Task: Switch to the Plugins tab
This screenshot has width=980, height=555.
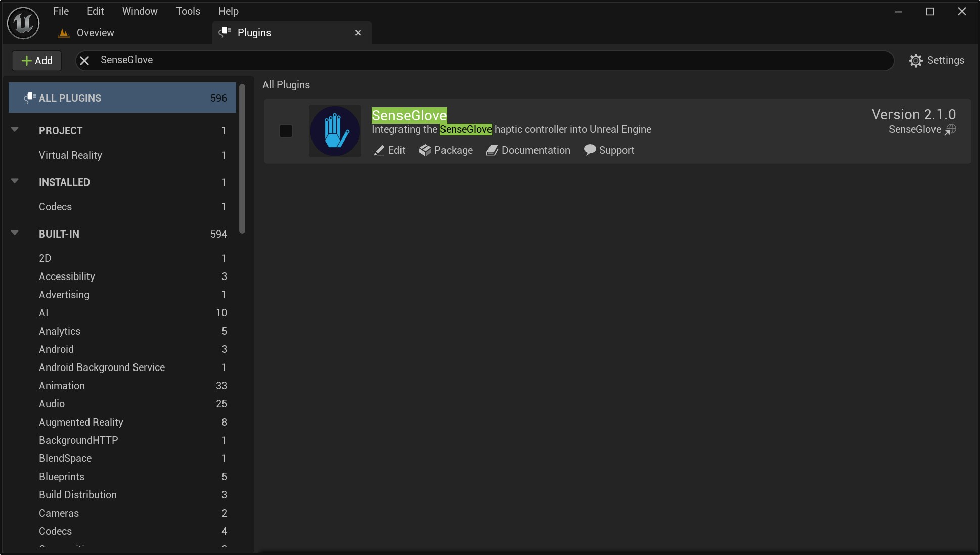Action: pos(254,32)
